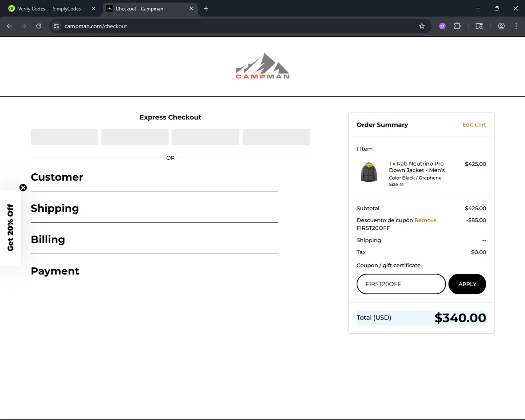The width and height of the screenshot is (525, 420).
Task: Click the 'Size M' text
Action: click(396, 184)
